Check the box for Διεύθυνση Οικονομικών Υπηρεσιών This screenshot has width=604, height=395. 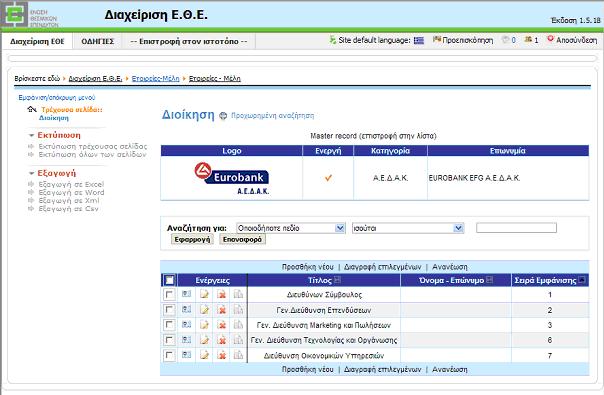click(x=169, y=355)
